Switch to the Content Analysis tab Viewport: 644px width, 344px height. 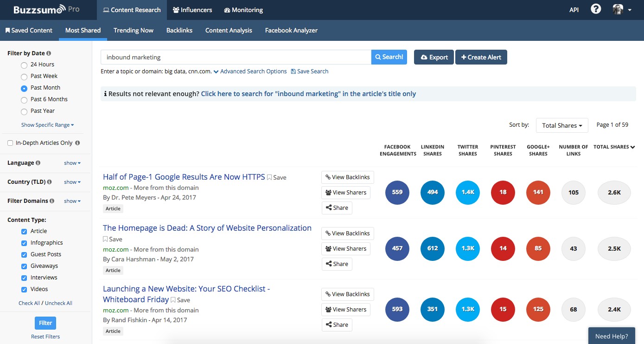pos(229,30)
